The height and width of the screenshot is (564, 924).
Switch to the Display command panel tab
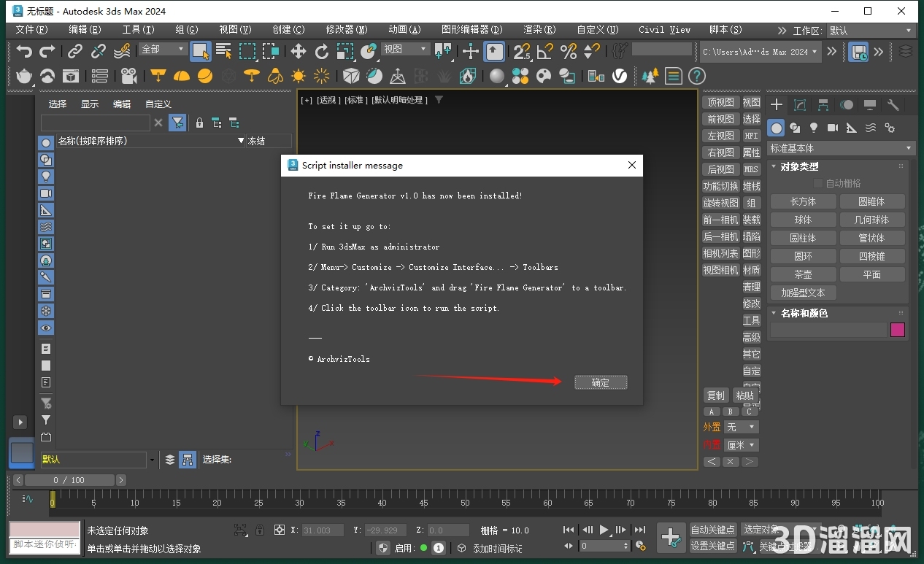pos(870,105)
